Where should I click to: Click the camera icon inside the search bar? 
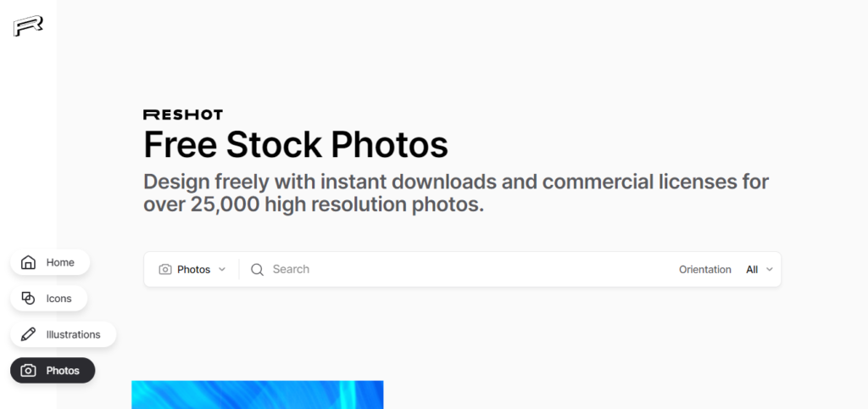[x=165, y=269]
